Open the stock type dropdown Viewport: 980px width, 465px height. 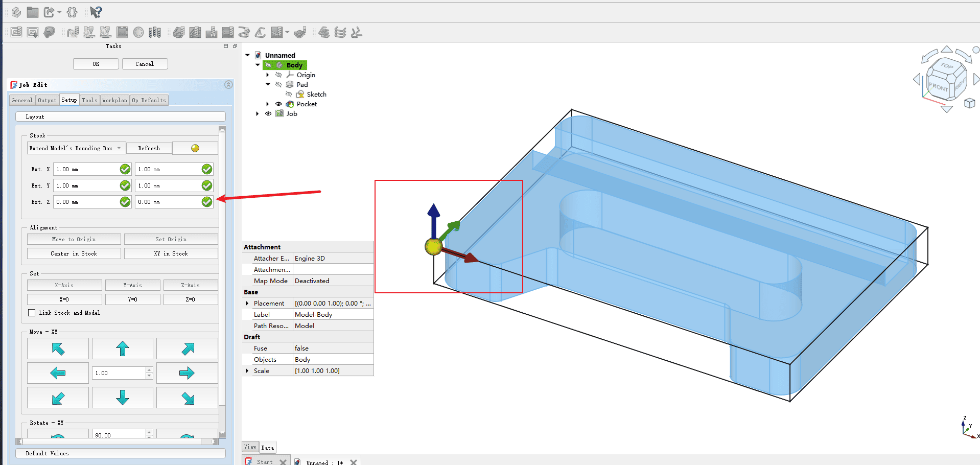tap(76, 148)
